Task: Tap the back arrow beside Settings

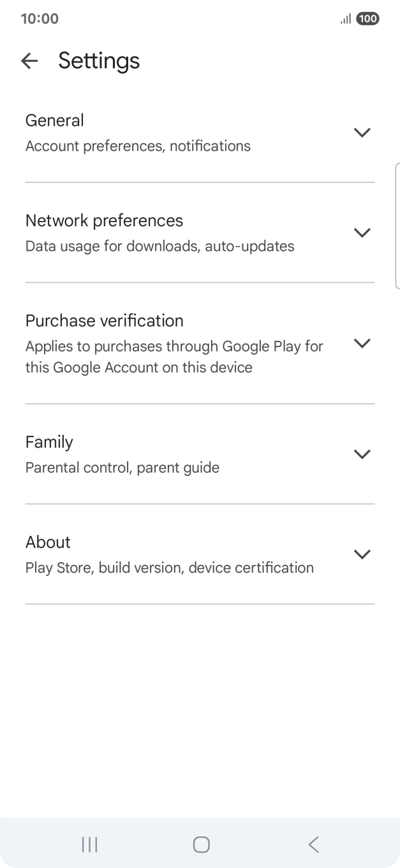Action: (x=29, y=61)
